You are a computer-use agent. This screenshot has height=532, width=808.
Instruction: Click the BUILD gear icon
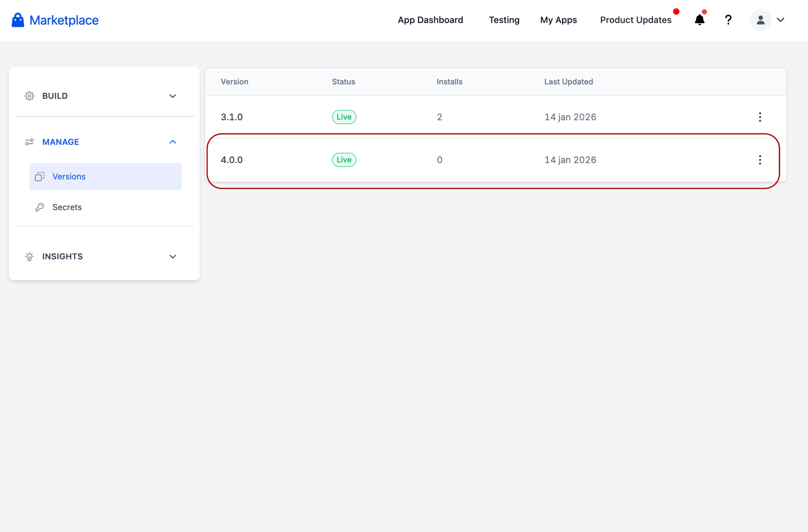click(30, 96)
